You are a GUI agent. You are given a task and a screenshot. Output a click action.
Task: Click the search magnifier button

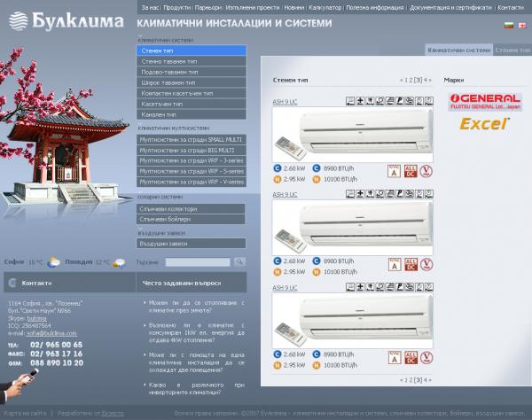point(239,261)
